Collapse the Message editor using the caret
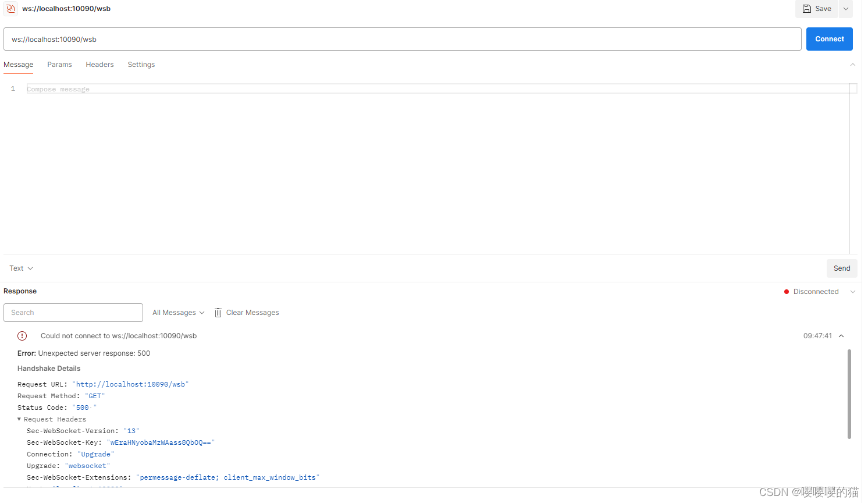The height and width of the screenshot is (503, 868). pyautogui.click(x=853, y=65)
